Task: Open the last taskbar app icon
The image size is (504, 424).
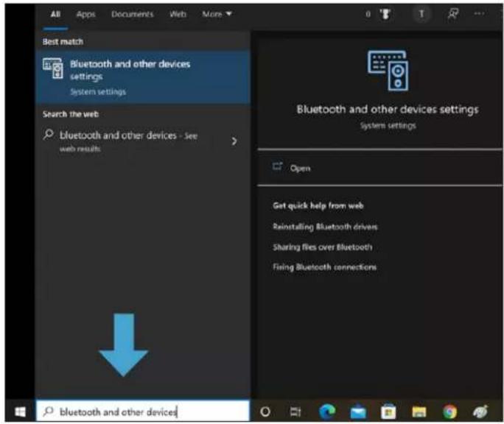Action: pos(480,411)
